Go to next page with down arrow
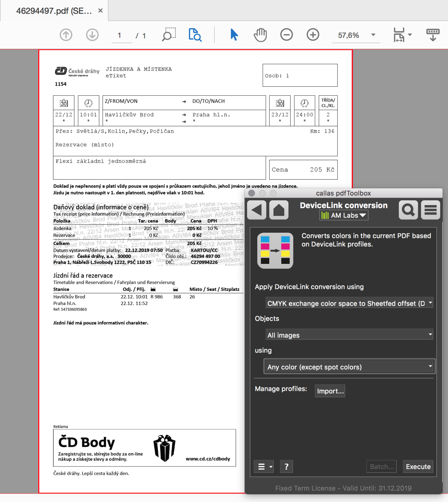 pos(92,35)
